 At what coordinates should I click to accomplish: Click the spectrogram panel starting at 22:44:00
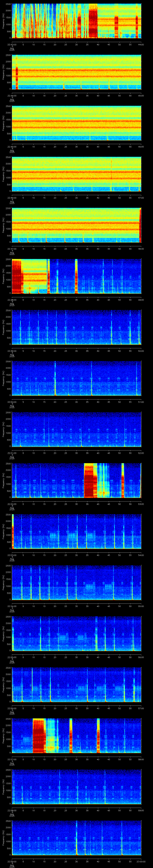(77, 72)
